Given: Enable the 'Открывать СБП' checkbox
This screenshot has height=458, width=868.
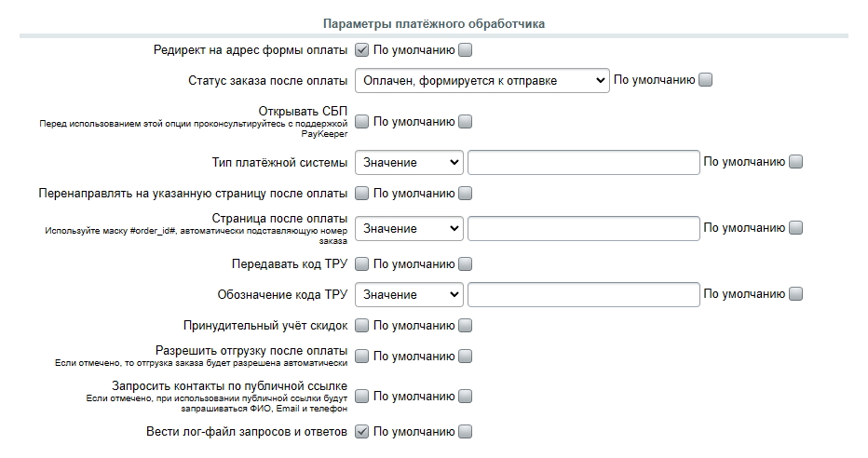Looking at the screenshot, I should 362,122.
